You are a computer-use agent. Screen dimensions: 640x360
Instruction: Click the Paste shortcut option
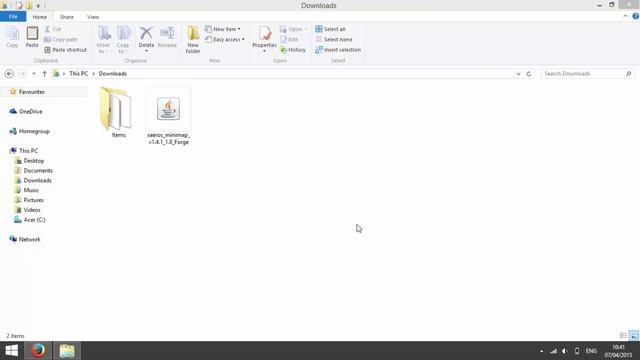[x=65, y=50]
